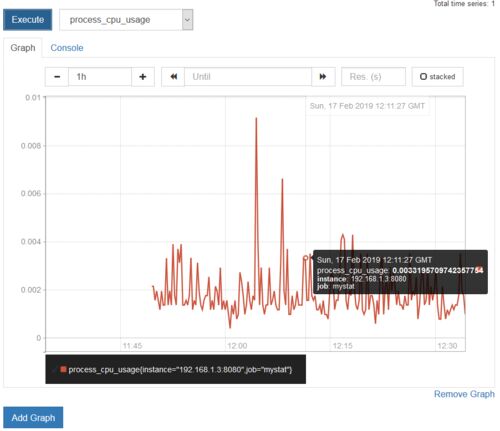This screenshot has width=500, height=431.
Task: Click the highlighted data point circle on graph
Action: coord(306,257)
